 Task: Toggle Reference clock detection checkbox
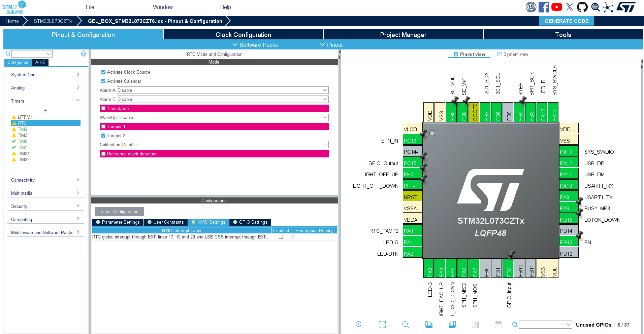click(x=103, y=154)
